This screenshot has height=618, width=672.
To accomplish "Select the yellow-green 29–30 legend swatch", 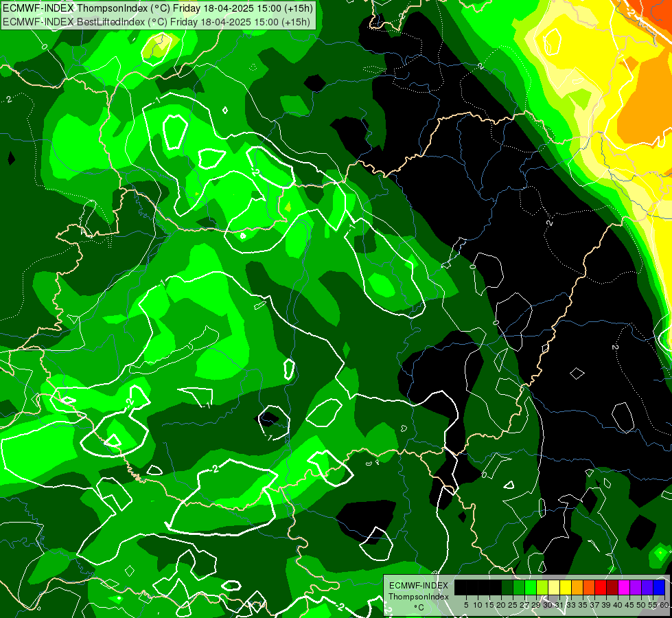I will tap(542, 587).
